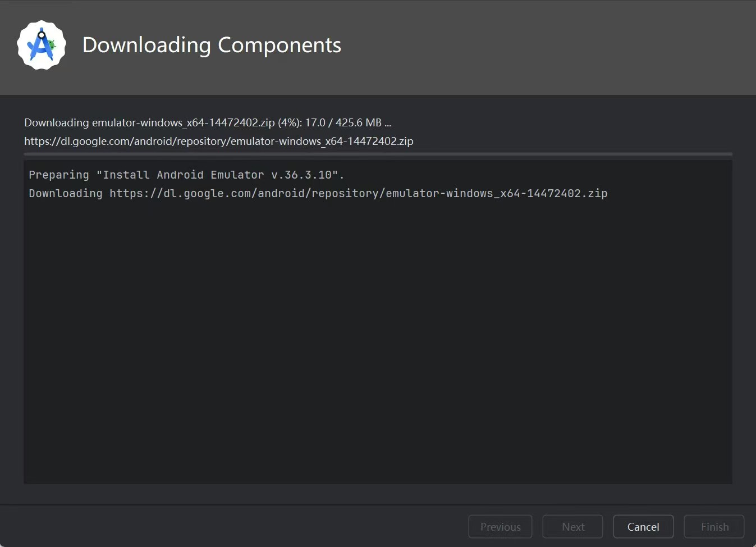Image resolution: width=756 pixels, height=547 pixels.
Task: Click the 'Downloading Components' heading
Action: [x=212, y=45]
